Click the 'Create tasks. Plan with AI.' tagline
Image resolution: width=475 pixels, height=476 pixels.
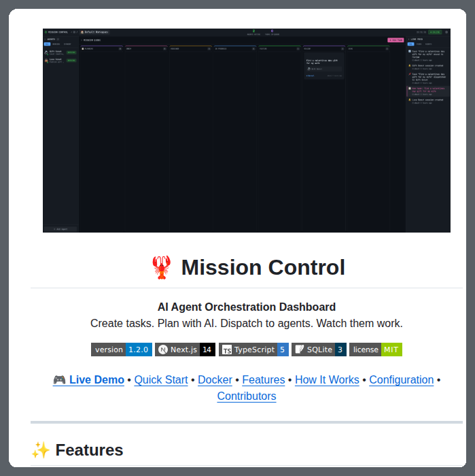pos(247,323)
